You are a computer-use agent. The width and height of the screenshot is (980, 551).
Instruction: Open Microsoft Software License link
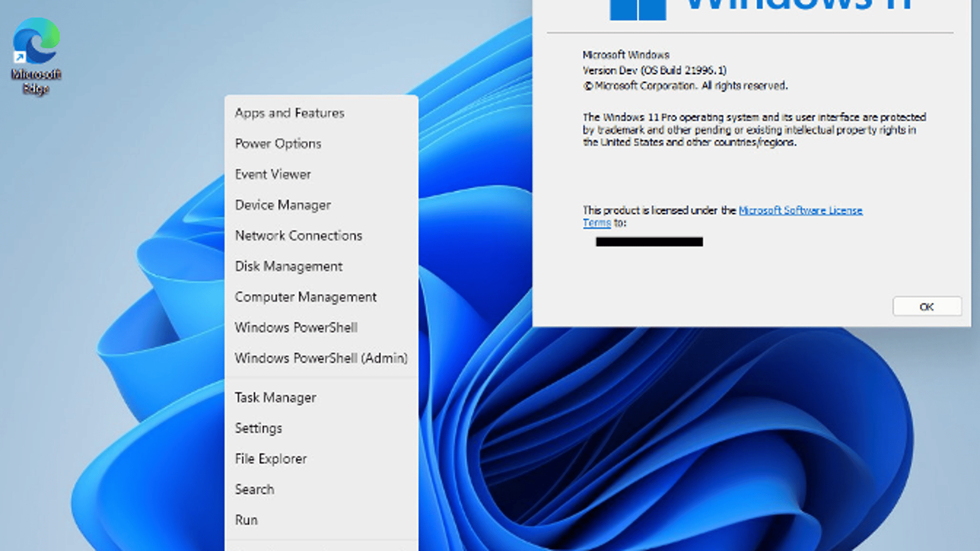800,211
